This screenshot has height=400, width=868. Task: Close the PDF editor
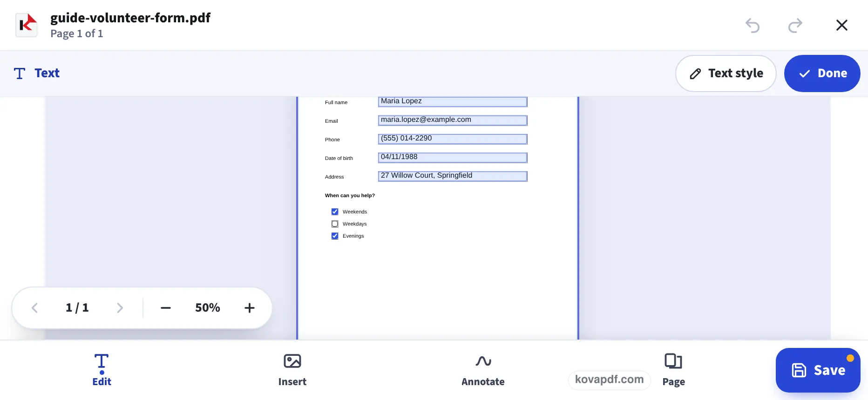pyautogui.click(x=842, y=25)
